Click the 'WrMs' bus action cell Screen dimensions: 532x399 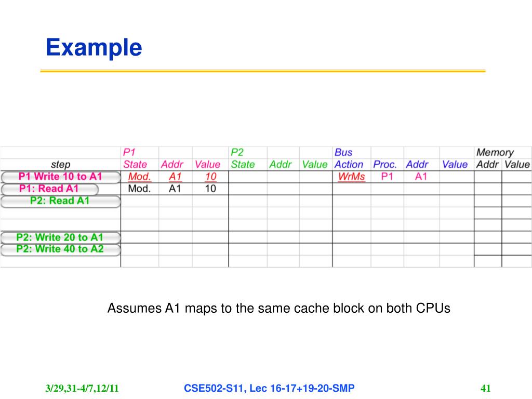coord(352,177)
